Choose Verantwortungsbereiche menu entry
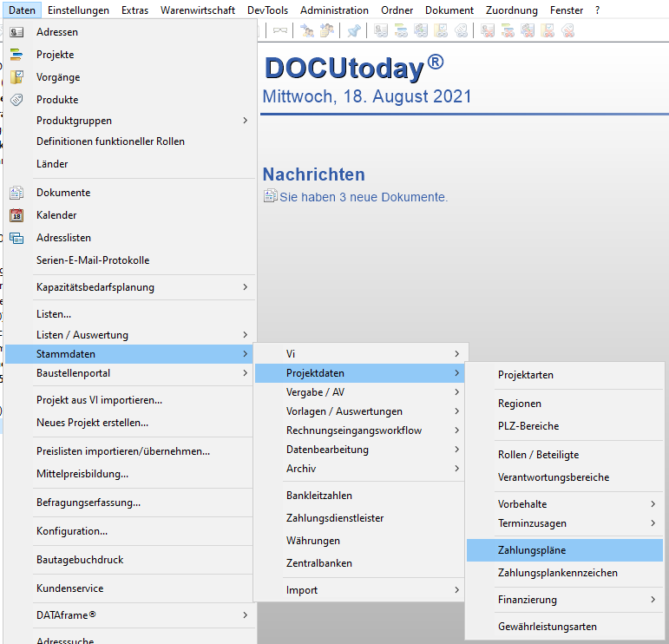Screen dimensions: 669x644 565,477
